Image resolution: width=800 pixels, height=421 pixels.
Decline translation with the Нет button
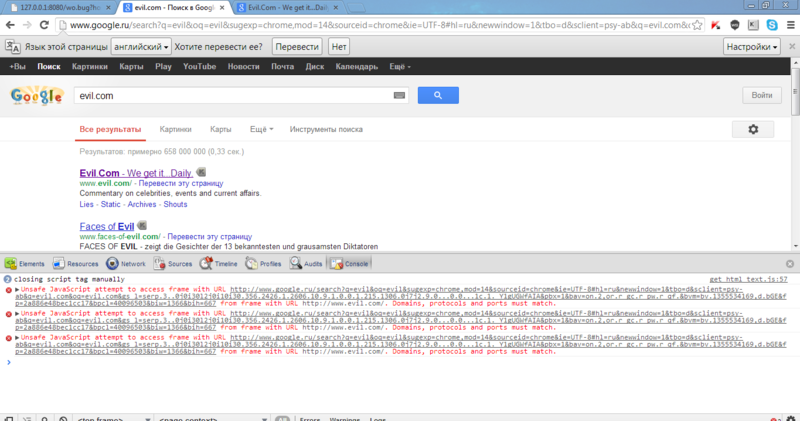pyautogui.click(x=339, y=47)
